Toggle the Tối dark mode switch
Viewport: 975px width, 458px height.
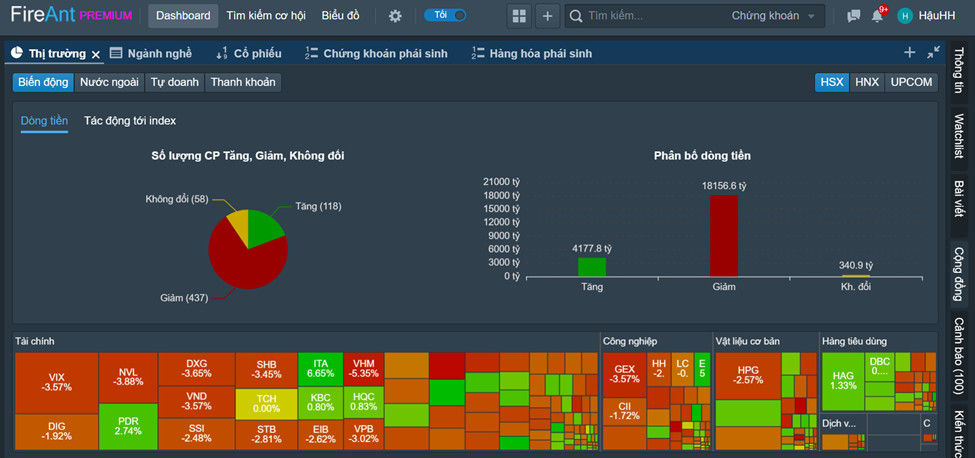(445, 15)
